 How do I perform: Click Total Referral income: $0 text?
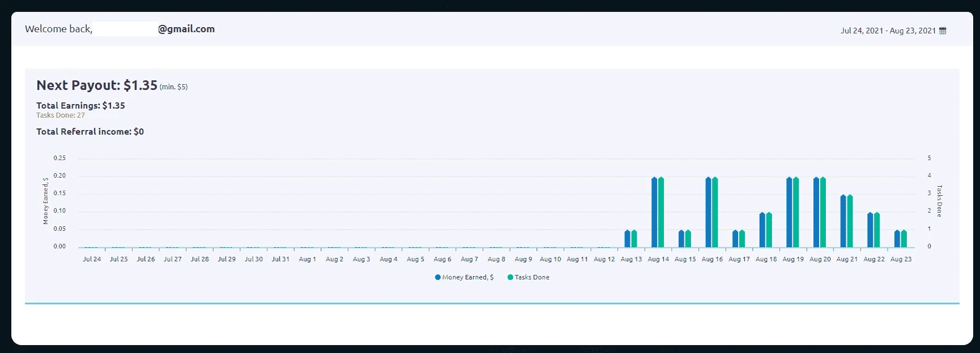[90, 131]
